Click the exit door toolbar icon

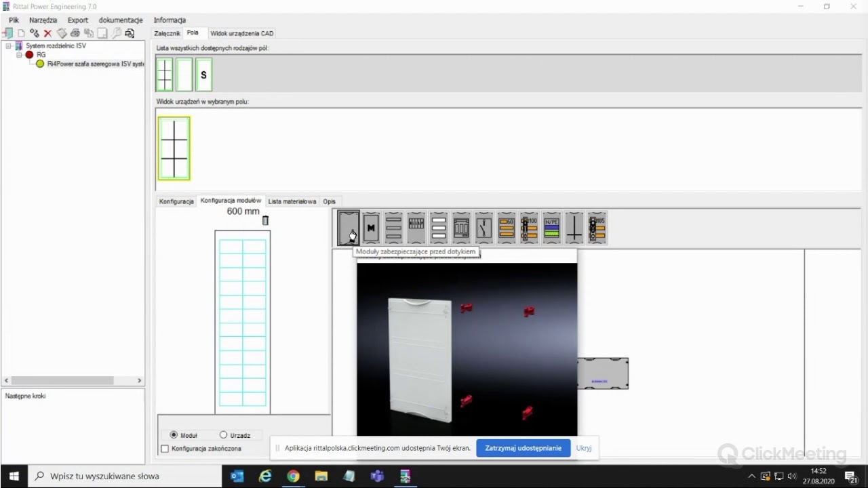click(x=7, y=33)
